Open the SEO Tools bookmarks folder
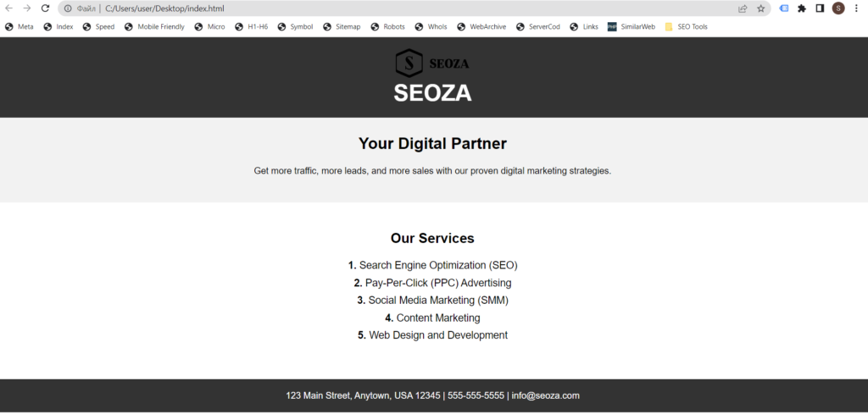The height and width of the screenshot is (420, 868). [686, 26]
